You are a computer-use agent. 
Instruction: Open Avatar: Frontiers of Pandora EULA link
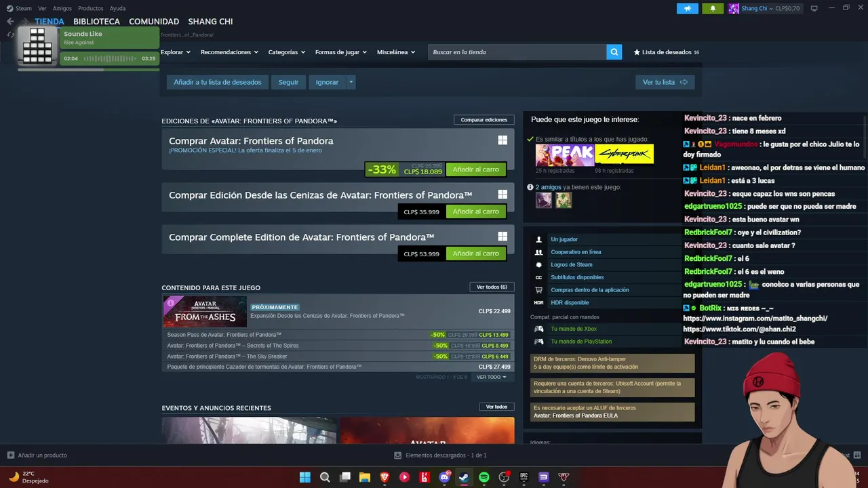pos(576,415)
